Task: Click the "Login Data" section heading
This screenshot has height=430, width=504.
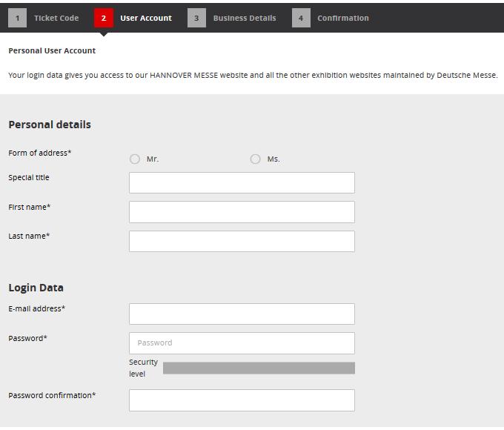Action: pyautogui.click(x=36, y=288)
